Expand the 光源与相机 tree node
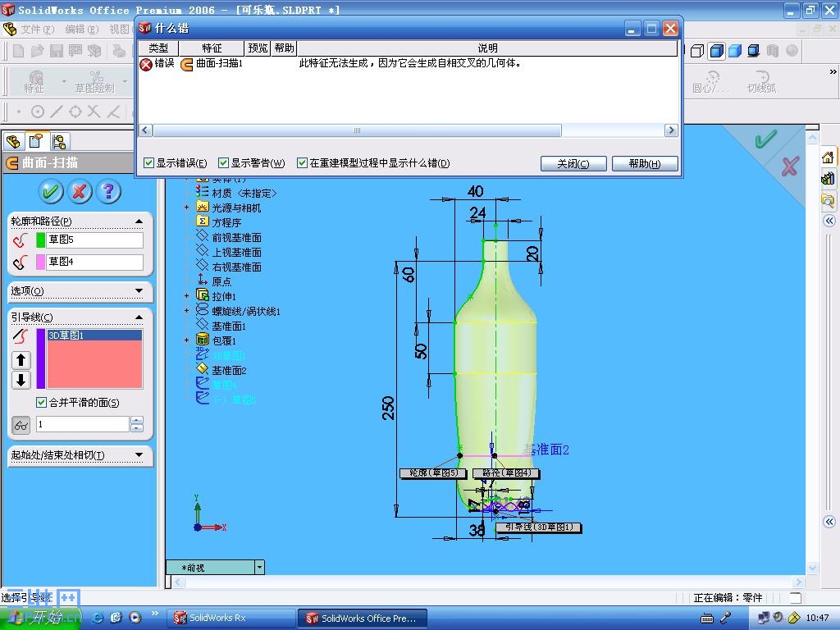This screenshot has height=630, width=840. tap(186, 208)
